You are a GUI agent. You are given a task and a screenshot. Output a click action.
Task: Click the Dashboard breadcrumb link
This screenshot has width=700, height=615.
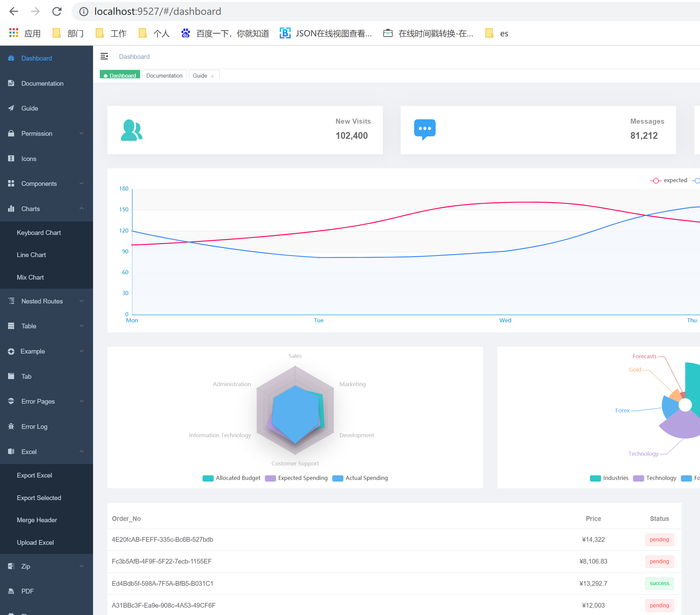(134, 56)
